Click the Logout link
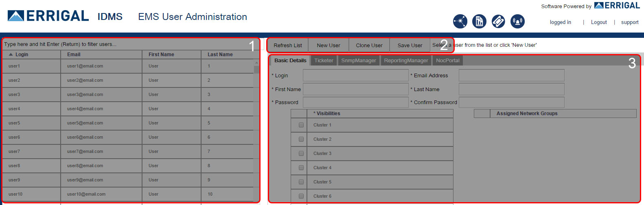The width and height of the screenshot is (644, 205). [x=599, y=22]
